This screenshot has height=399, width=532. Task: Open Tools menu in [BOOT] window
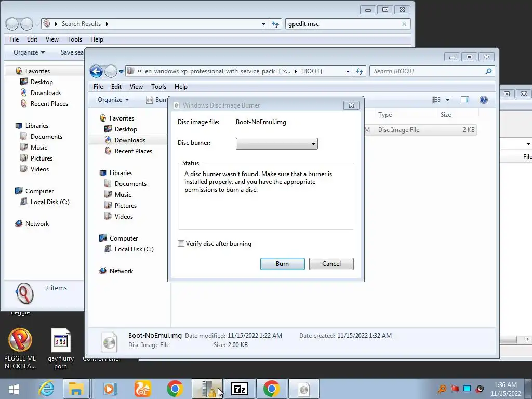coord(158,87)
